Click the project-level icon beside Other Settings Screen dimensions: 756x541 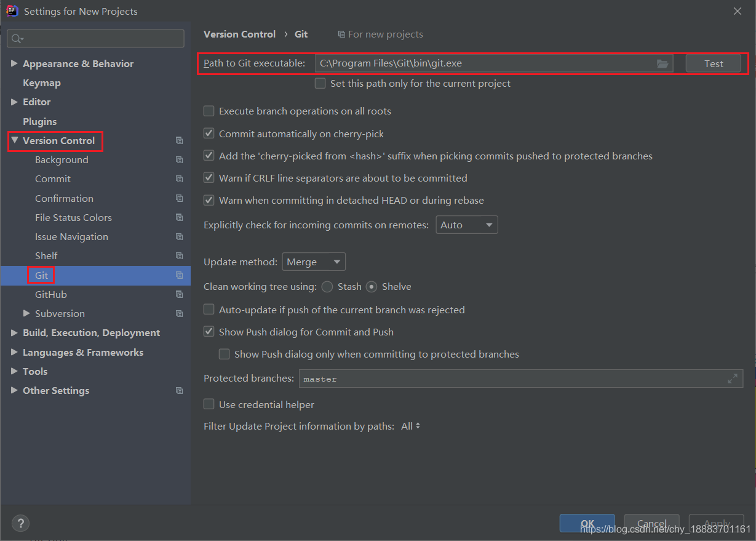(179, 391)
